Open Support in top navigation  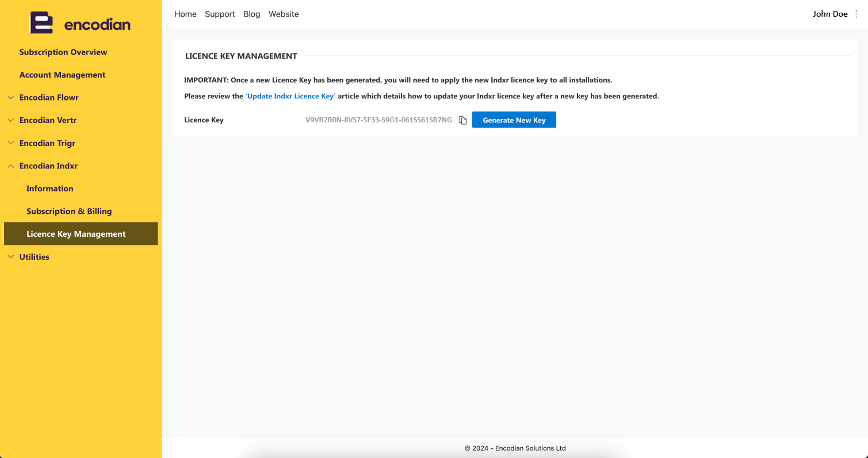pos(220,14)
